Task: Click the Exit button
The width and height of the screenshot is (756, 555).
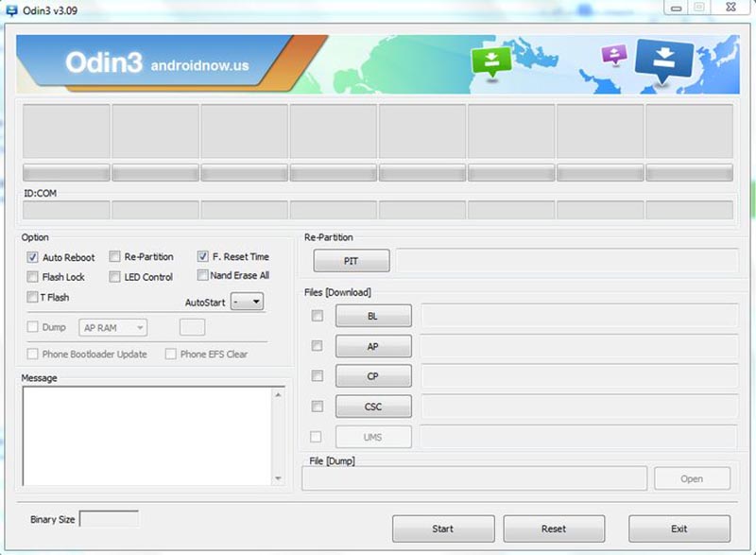Action: tap(679, 529)
